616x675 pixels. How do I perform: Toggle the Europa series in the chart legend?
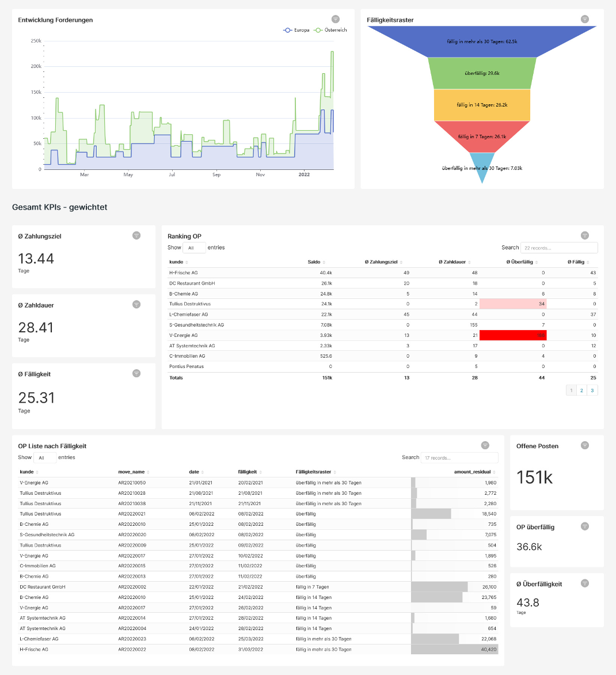click(299, 30)
